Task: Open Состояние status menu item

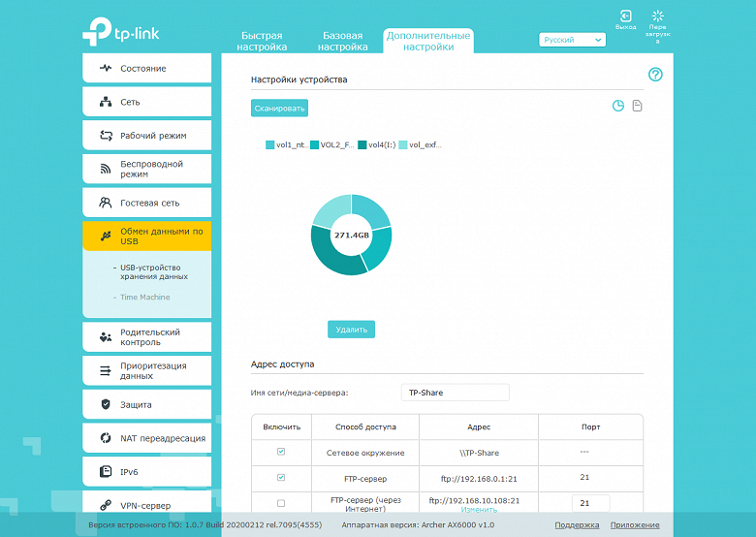Action: point(147,68)
